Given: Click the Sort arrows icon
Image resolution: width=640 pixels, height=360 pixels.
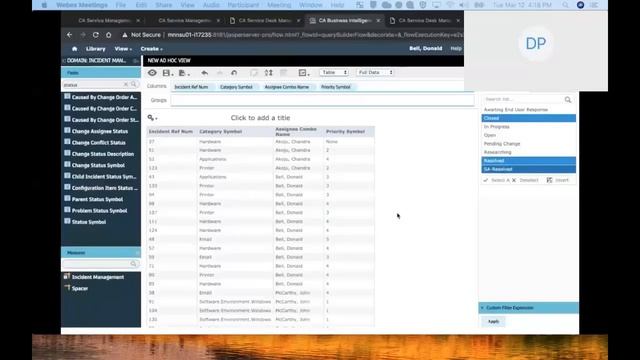Looking at the screenshot, I should click(268, 73).
